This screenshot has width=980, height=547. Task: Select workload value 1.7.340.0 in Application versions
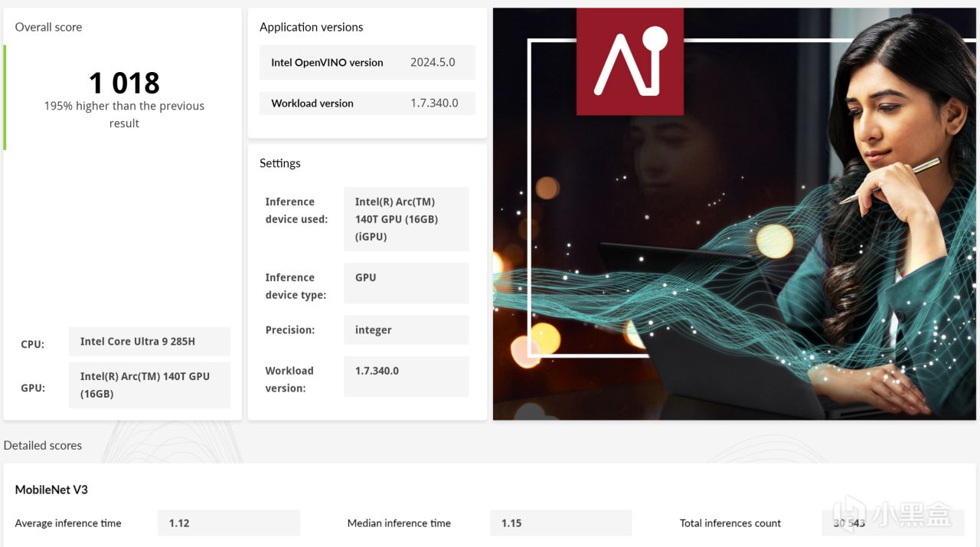coord(434,103)
